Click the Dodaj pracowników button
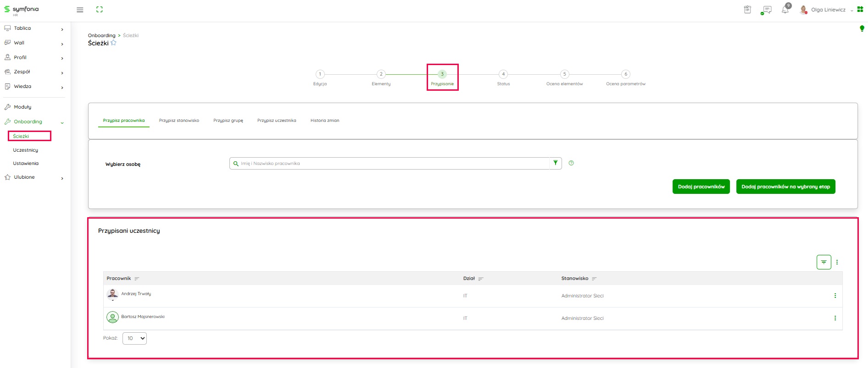 click(x=701, y=187)
